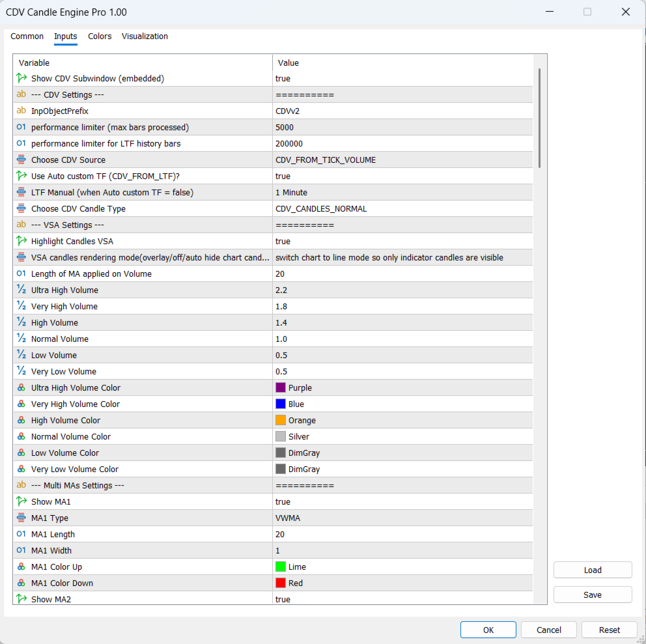The height and width of the screenshot is (644, 646).
Task: Switch to the Colors tab
Action: pos(100,36)
